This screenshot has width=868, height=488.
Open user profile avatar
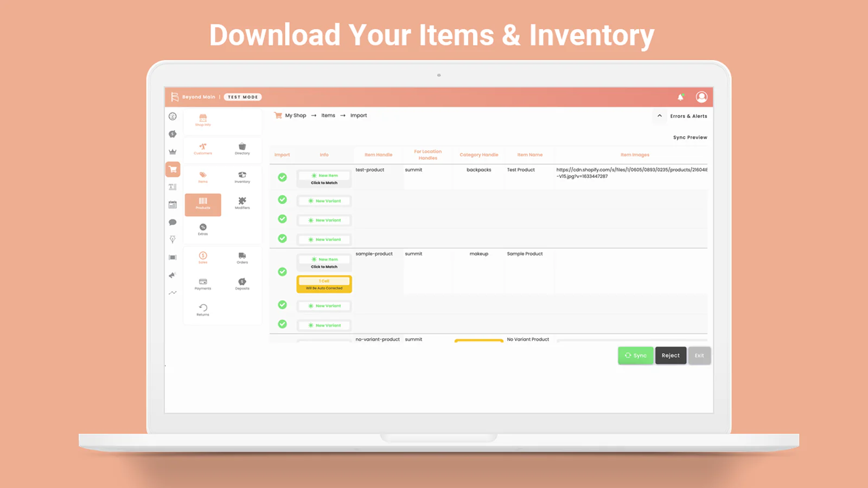pos(701,97)
